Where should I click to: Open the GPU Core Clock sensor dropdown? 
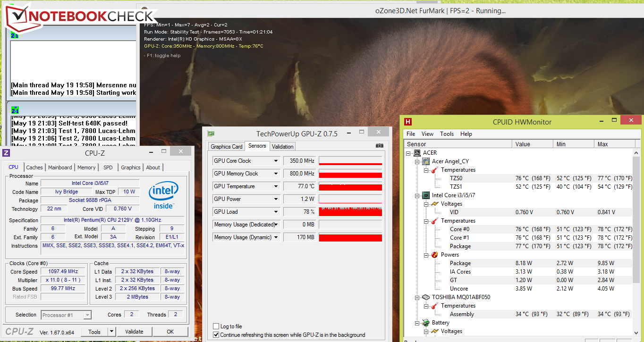[x=276, y=161]
